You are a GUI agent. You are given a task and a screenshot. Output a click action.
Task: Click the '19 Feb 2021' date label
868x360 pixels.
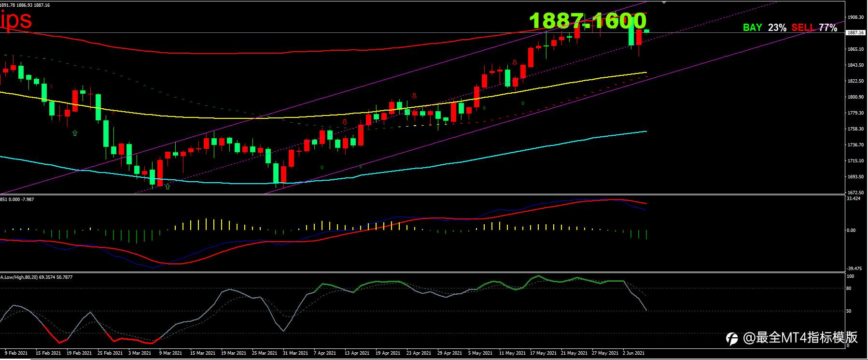[79, 353]
